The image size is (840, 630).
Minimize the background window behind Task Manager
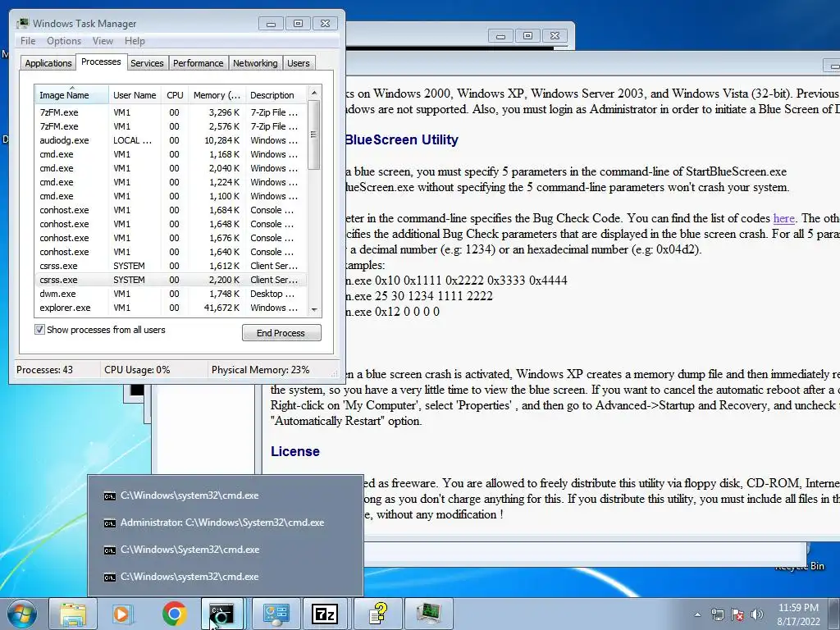pyautogui.click(x=501, y=36)
